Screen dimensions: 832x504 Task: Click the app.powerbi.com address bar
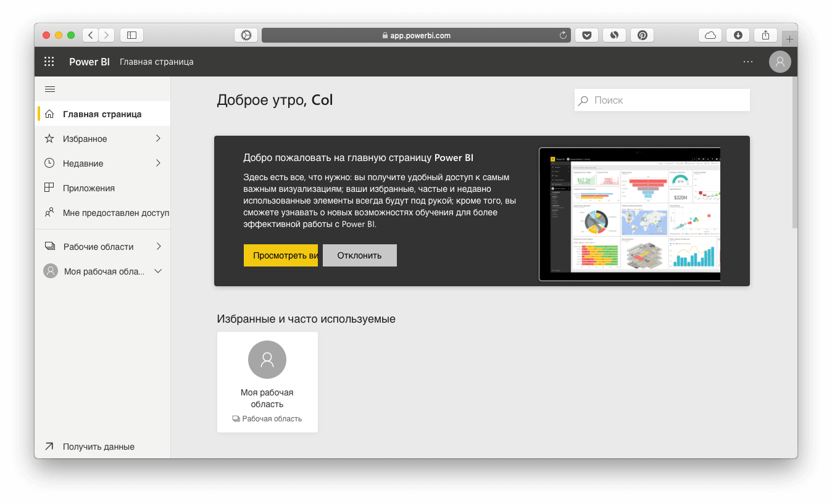417,35
